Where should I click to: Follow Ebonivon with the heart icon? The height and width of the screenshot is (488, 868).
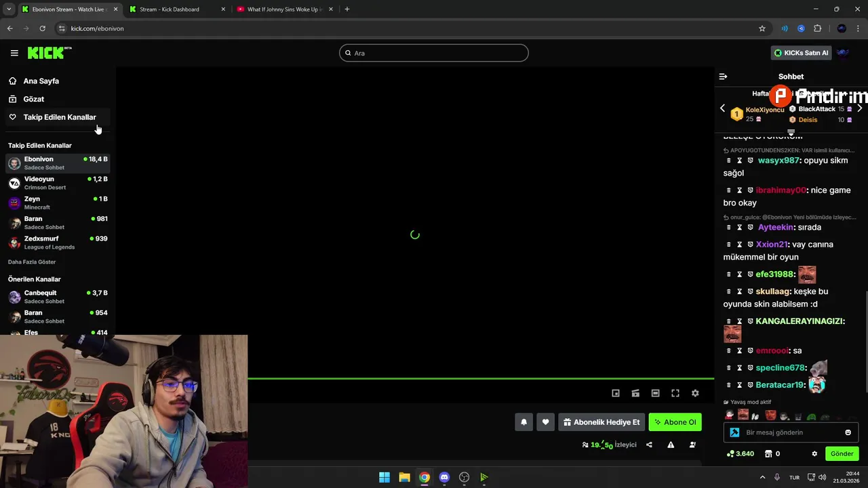pos(545,422)
